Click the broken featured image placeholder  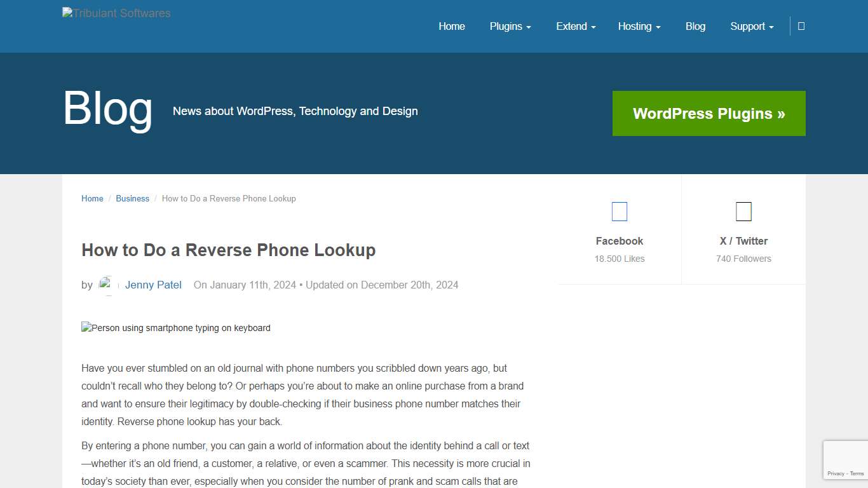coord(175,328)
